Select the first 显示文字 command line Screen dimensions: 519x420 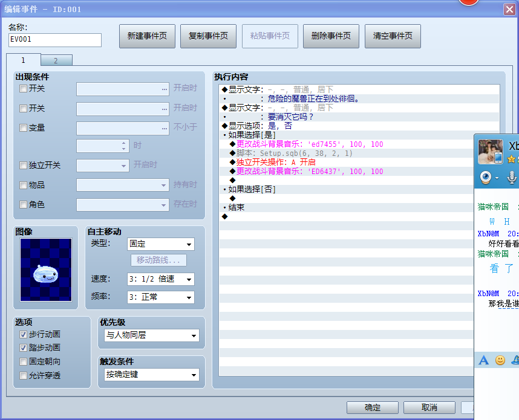tap(359, 89)
